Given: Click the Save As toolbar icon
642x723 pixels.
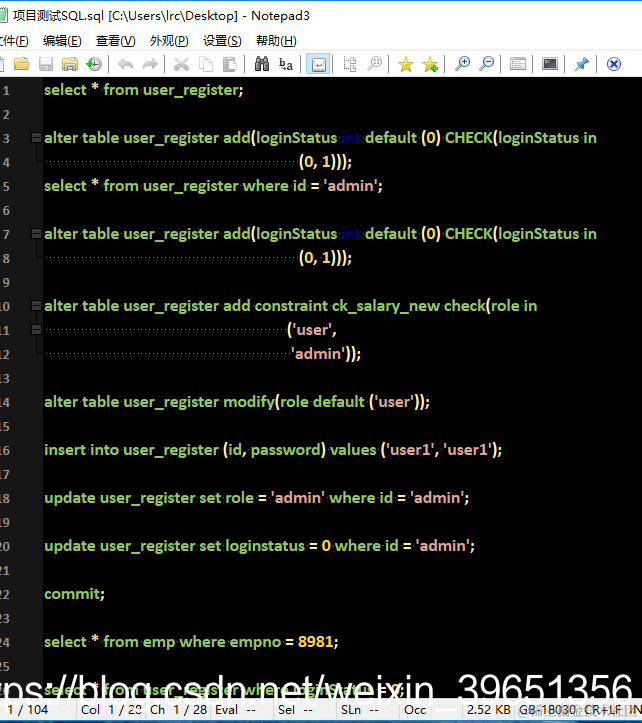Looking at the screenshot, I should [x=70, y=64].
